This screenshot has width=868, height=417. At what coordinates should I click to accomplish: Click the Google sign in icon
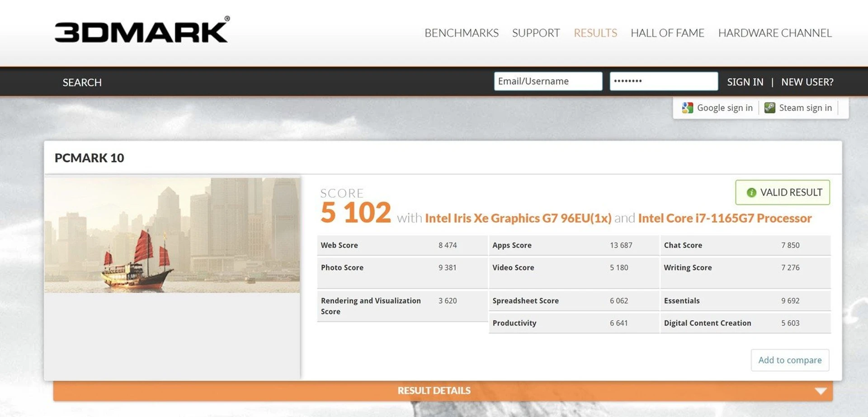click(x=688, y=108)
